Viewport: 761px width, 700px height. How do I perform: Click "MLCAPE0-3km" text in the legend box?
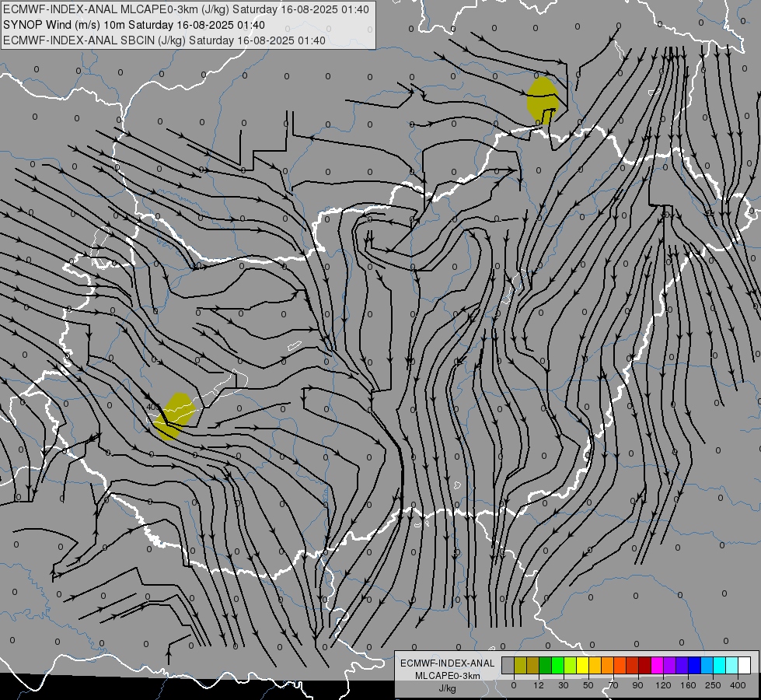coord(448,676)
